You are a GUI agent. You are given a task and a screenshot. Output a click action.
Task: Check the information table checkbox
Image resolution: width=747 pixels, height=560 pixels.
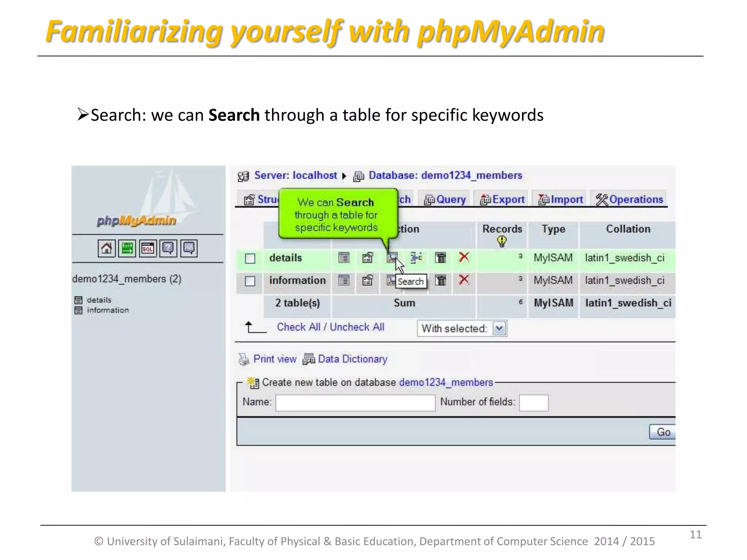[x=250, y=281]
